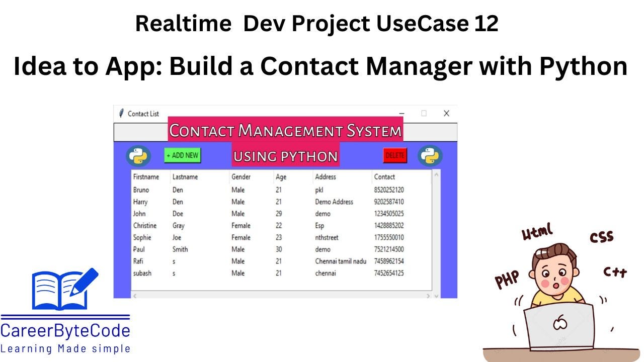Select the subash record in the list
The width and height of the screenshot is (644, 362).
(x=226, y=273)
